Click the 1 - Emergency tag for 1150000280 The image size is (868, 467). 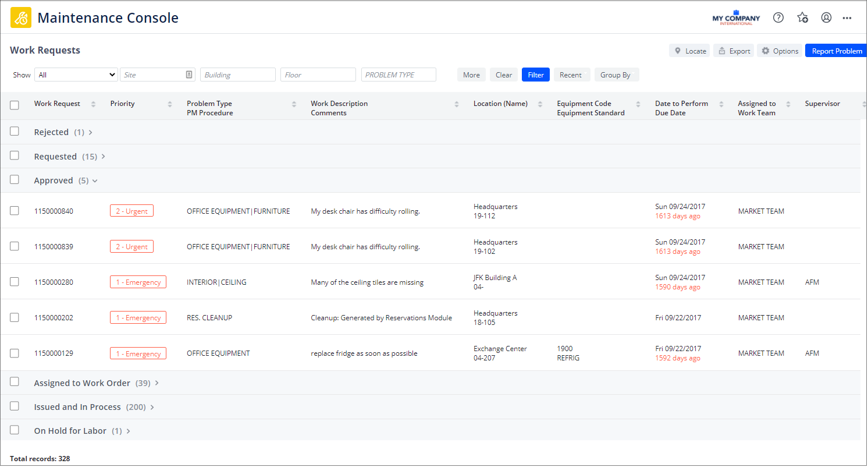[x=138, y=282]
